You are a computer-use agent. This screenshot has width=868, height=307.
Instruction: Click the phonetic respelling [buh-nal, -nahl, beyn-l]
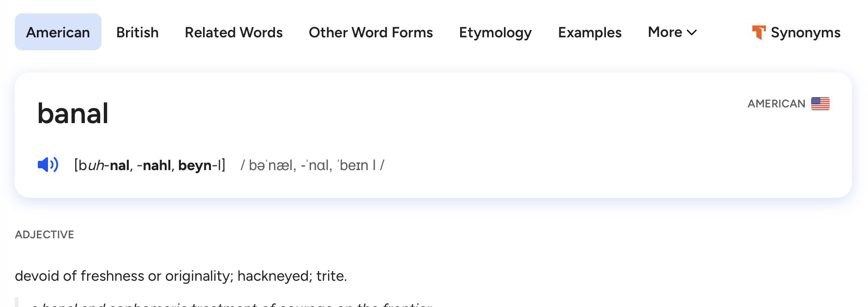150,165
